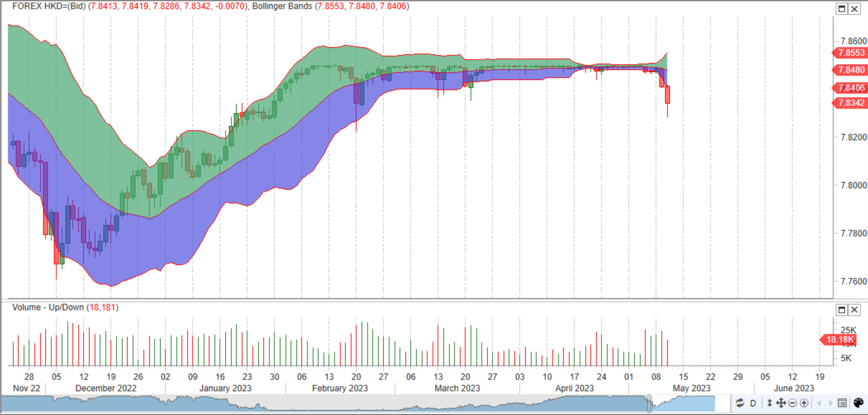The image size is (868, 415).
Task: Click the greyed previous arrow in toolbar
Action: click(819, 403)
